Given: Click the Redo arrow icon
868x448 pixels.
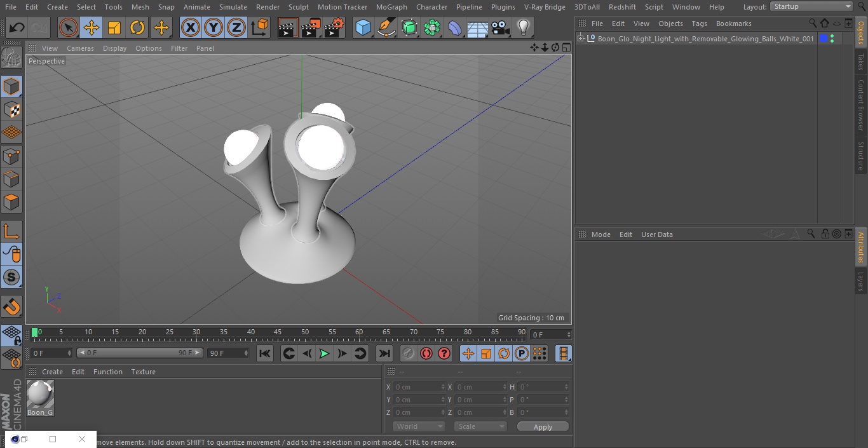Looking at the screenshot, I should click(x=39, y=28).
